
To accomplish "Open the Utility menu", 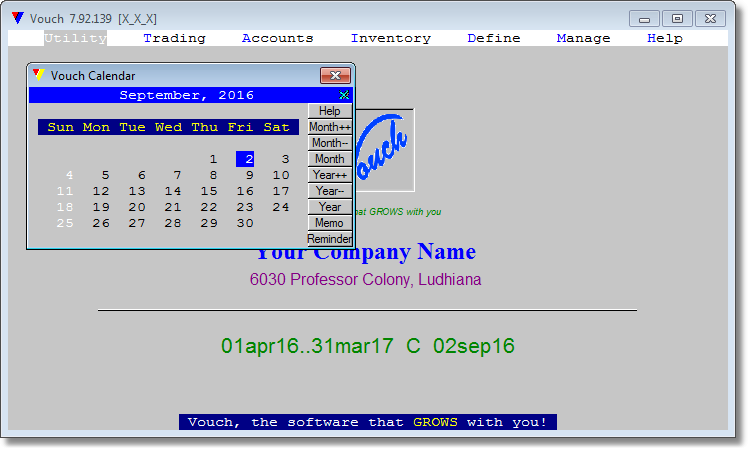I will click(75, 38).
